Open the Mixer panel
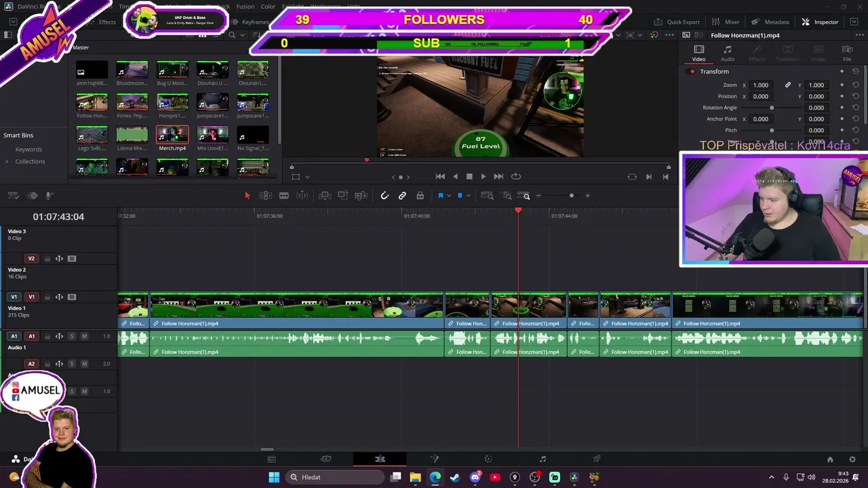Image resolution: width=868 pixels, height=488 pixels. click(726, 22)
